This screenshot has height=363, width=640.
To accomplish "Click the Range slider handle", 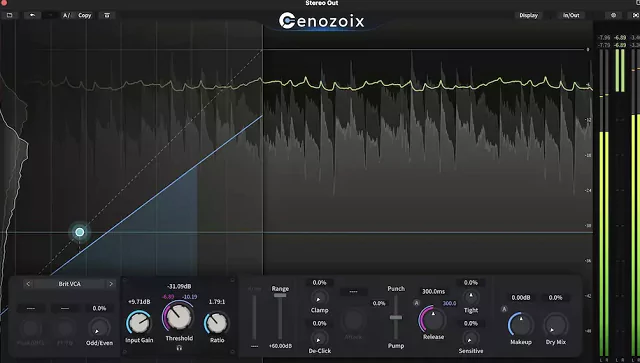I will (x=280, y=295).
